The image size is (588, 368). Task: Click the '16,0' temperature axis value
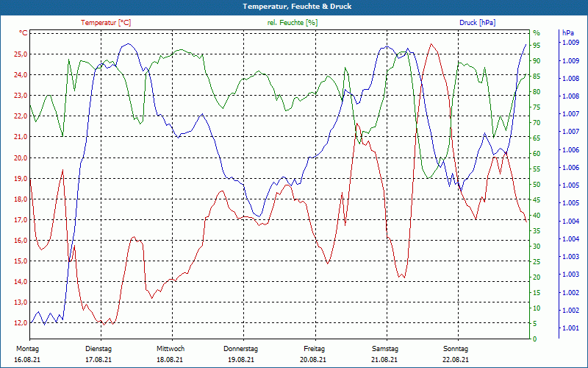pyautogui.click(x=21, y=241)
